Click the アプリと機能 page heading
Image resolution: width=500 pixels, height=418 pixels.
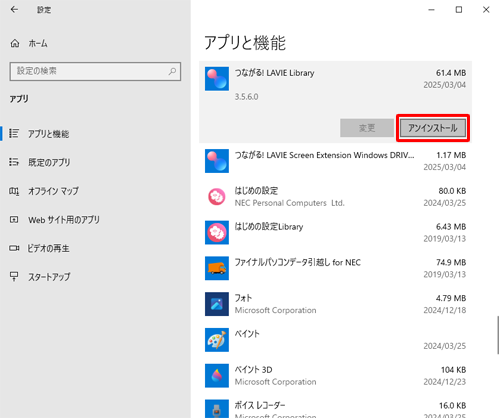(x=245, y=43)
